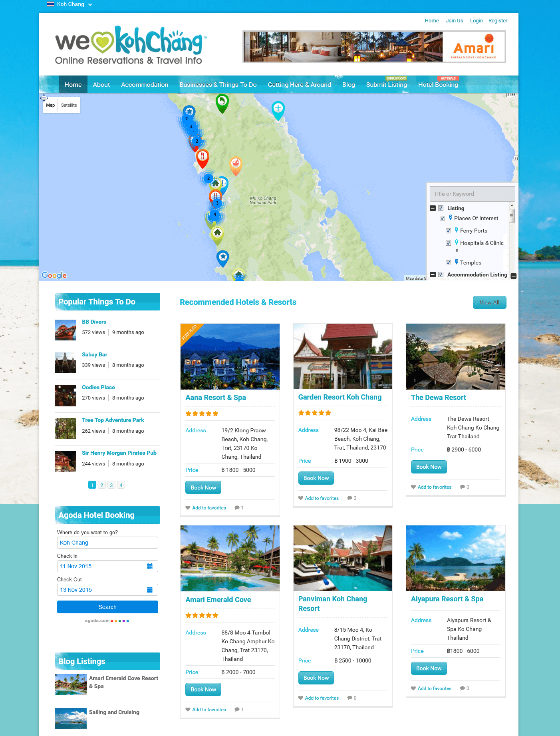Open the Home menu item

point(73,85)
